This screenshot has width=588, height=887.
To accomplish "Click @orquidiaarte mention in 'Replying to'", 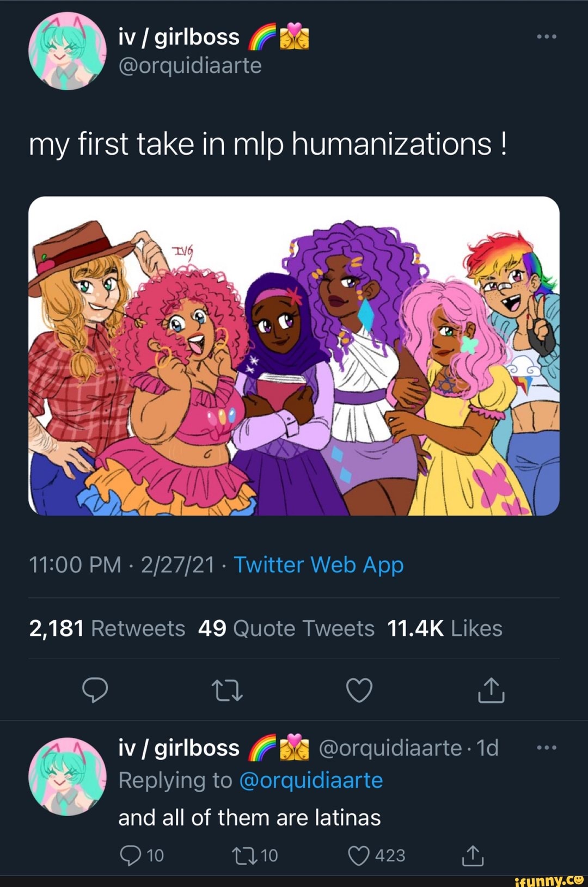I will 311,780.
